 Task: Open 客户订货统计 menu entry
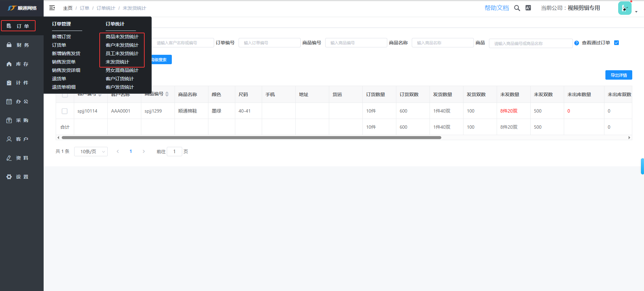click(119, 79)
